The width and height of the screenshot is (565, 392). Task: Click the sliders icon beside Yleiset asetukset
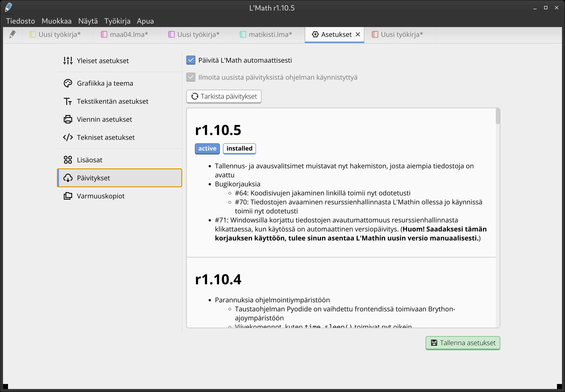click(x=68, y=61)
